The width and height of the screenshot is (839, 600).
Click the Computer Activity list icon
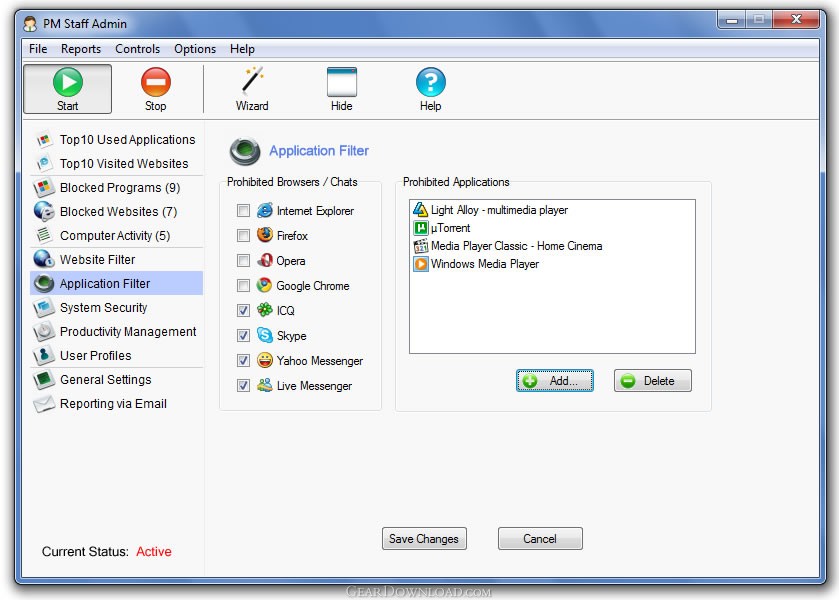coord(43,235)
